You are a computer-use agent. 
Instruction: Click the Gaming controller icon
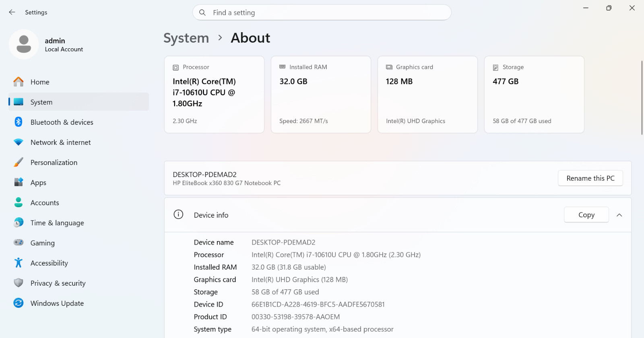(19, 243)
